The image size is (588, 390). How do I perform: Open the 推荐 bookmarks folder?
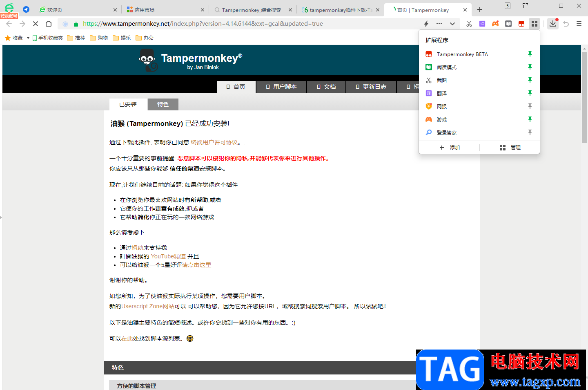[x=76, y=38]
